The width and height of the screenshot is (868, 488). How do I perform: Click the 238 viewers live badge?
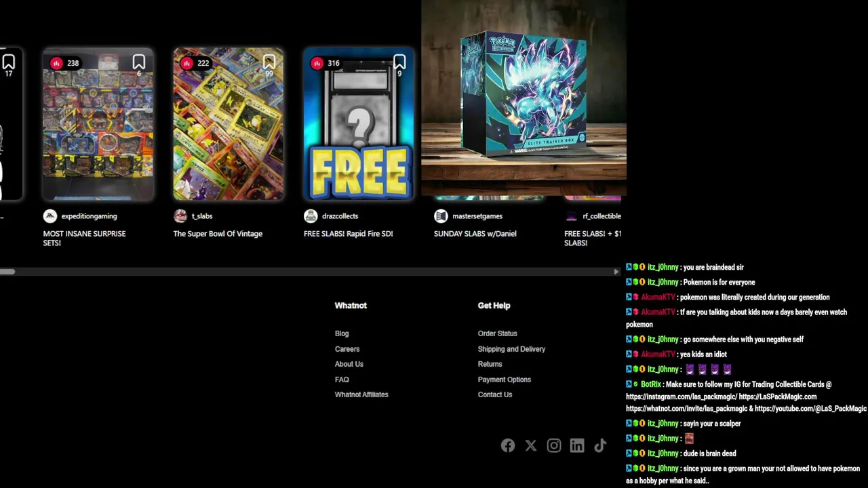coord(66,63)
